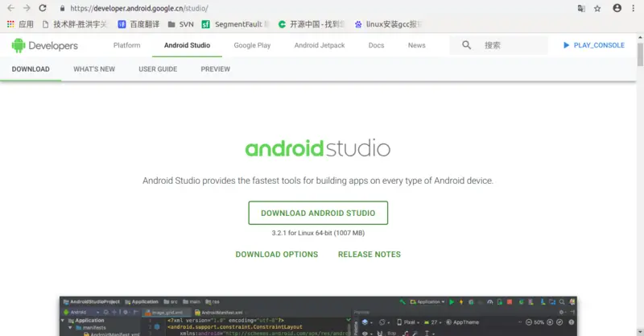644x336 pixels.
Task: Open the SVN bookmarks folder
Action: (180, 24)
